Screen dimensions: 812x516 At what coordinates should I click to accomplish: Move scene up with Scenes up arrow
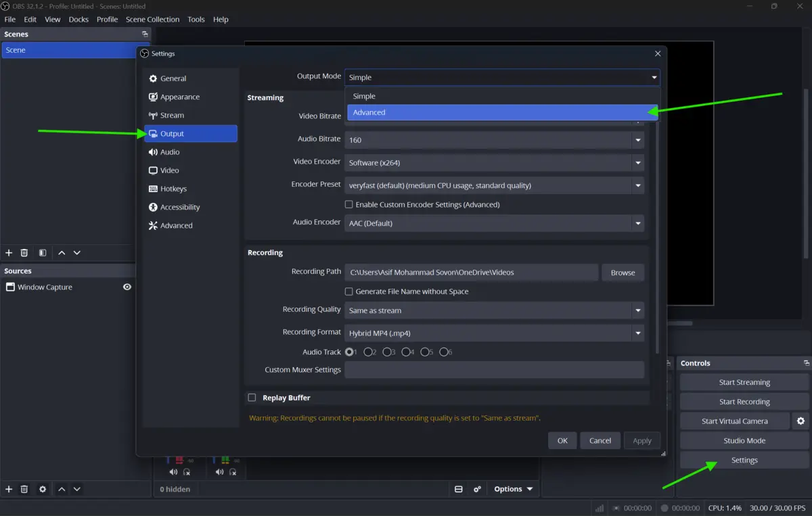(62, 252)
